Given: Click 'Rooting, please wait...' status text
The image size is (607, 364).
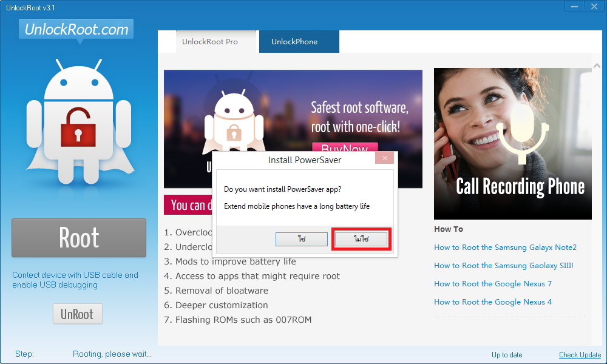Looking at the screenshot, I should pos(112,354).
